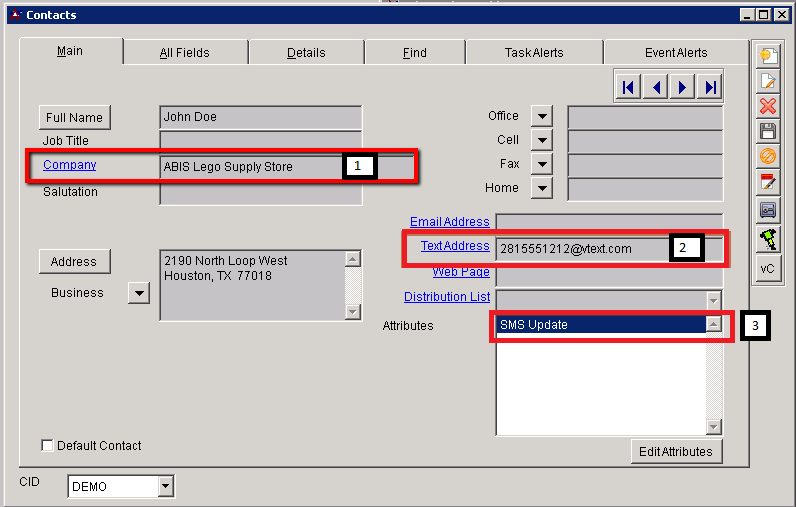The height and width of the screenshot is (507, 796).
Task: Open the Office phone type dropdown
Action: click(x=541, y=117)
